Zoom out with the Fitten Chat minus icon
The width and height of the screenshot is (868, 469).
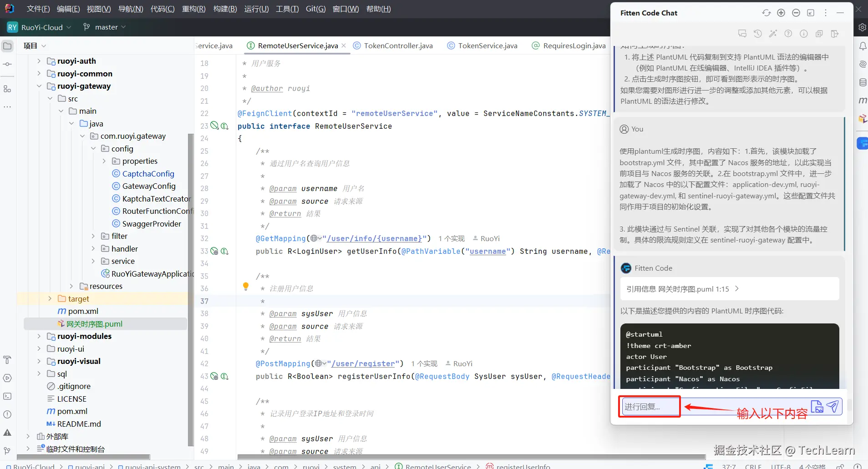(796, 13)
